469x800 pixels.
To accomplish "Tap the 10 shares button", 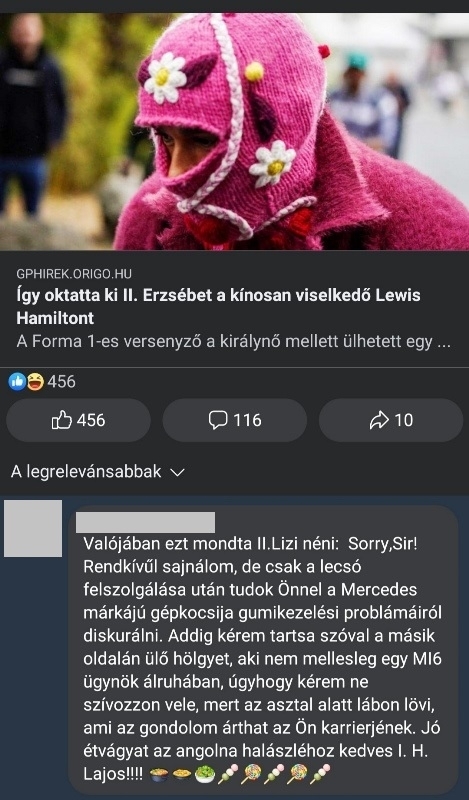I will 391,420.
